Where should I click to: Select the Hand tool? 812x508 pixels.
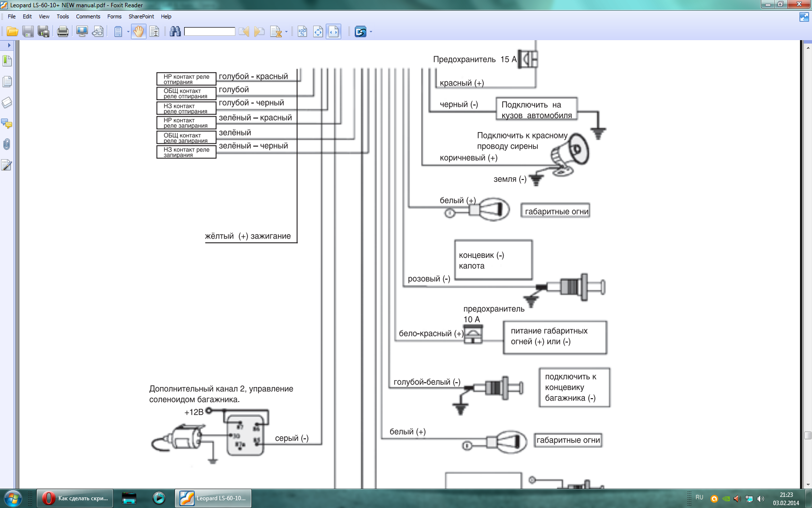[139, 32]
